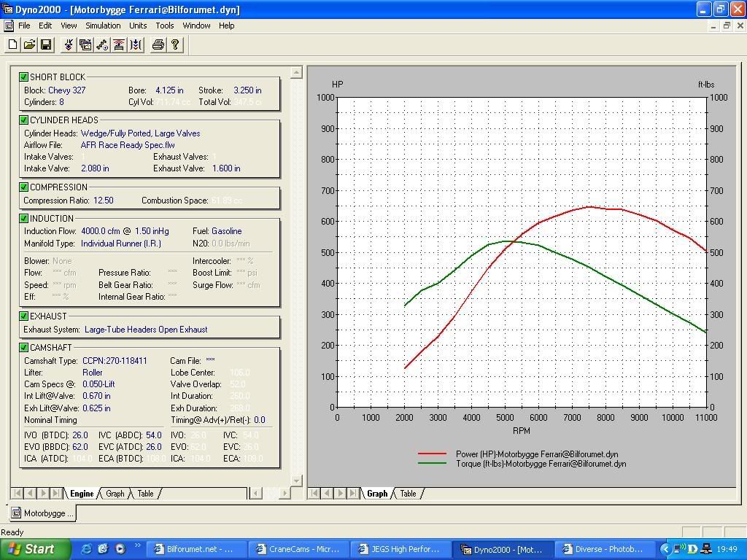Screen dimensions: 747x560
Task: Jump to last tab in the graph pane tab scroller
Action: coord(353,493)
